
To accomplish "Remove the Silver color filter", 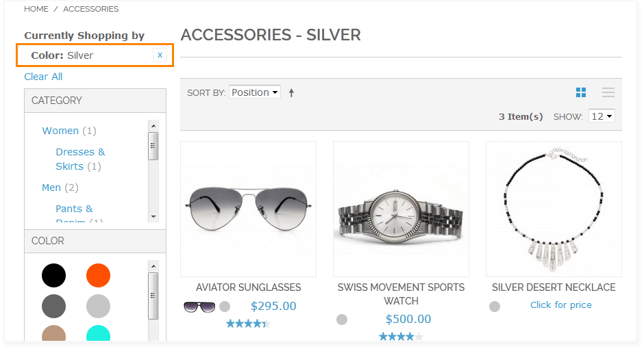I will [x=160, y=55].
